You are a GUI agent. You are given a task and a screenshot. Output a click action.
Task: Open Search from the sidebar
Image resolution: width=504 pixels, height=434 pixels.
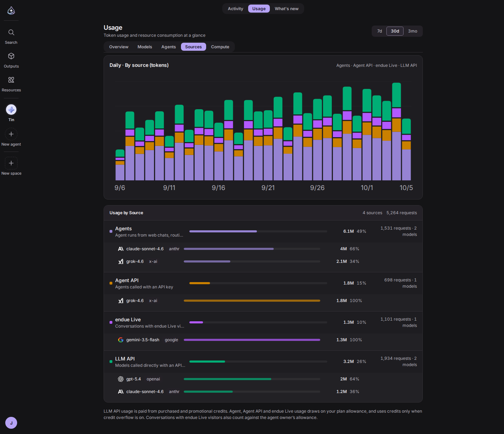click(11, 36)
